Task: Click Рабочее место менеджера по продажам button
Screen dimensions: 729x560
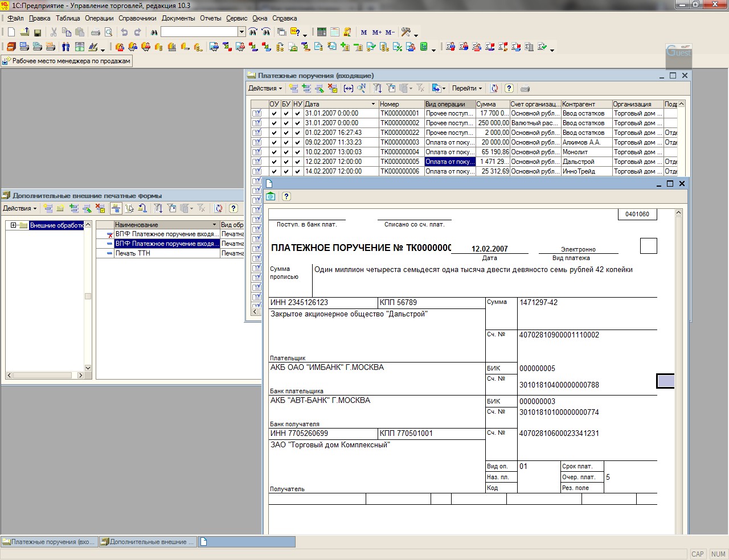Action: tap(67, 61)
